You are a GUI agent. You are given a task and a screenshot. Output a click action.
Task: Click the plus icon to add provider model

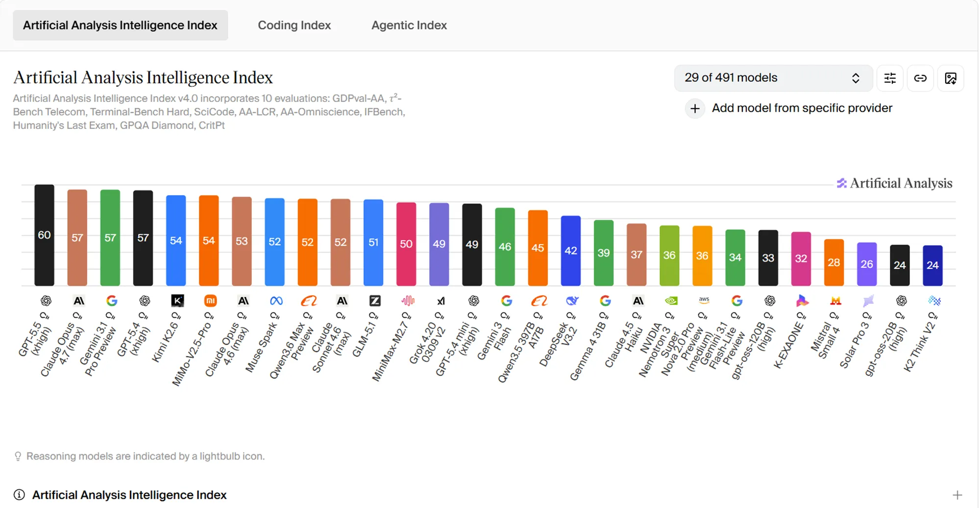(x=695, y=108)
